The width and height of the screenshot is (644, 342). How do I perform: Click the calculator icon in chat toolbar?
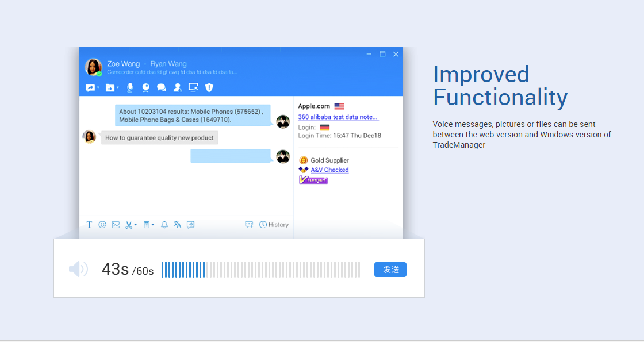coord(146,225)
